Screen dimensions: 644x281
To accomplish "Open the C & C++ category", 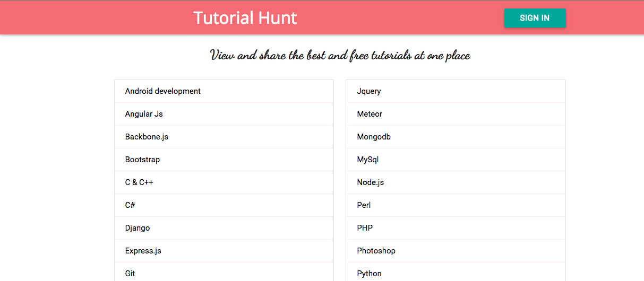I will (224, 182).
